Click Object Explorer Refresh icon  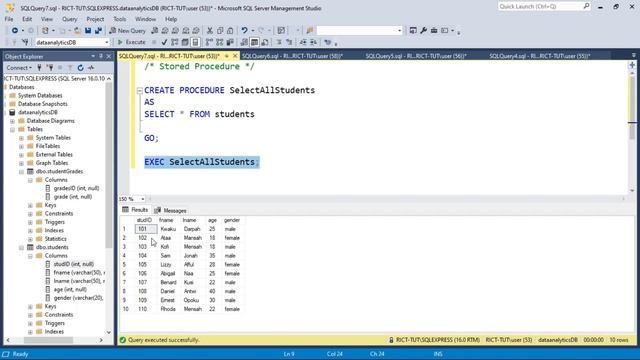80,68
